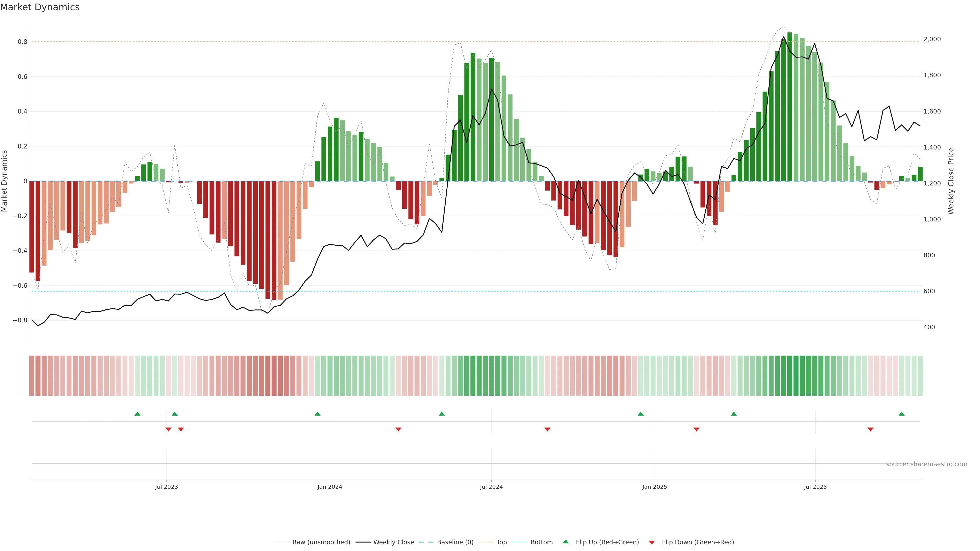Click the first red flip-down marker
Viewport: 980px width, 551px height.
coord(168,429)
